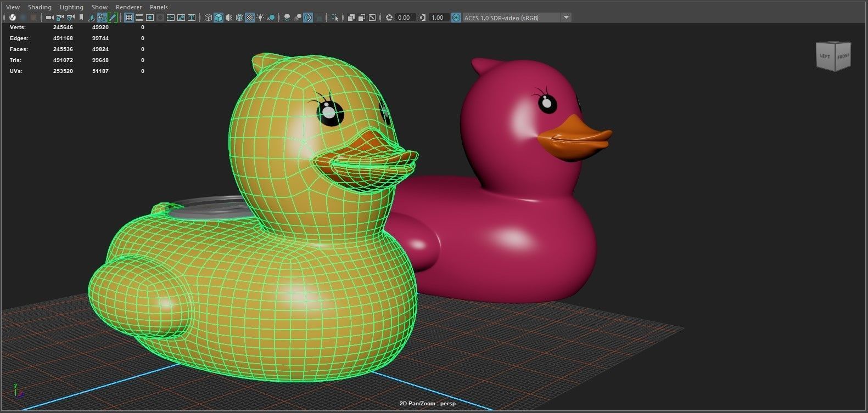This screenshot has height=413, width=868.
Task: Toggle the Resolution Gate icon
Action: point(150,18)
